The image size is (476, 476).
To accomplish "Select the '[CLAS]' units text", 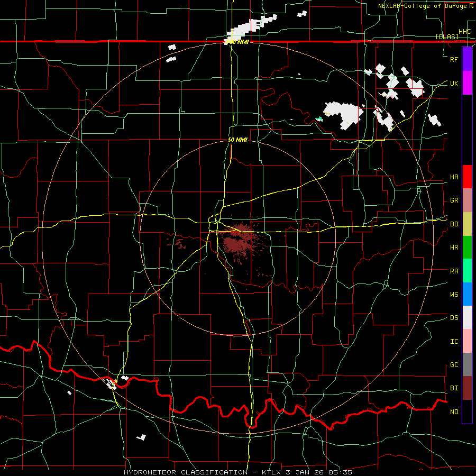I will 447,36.
